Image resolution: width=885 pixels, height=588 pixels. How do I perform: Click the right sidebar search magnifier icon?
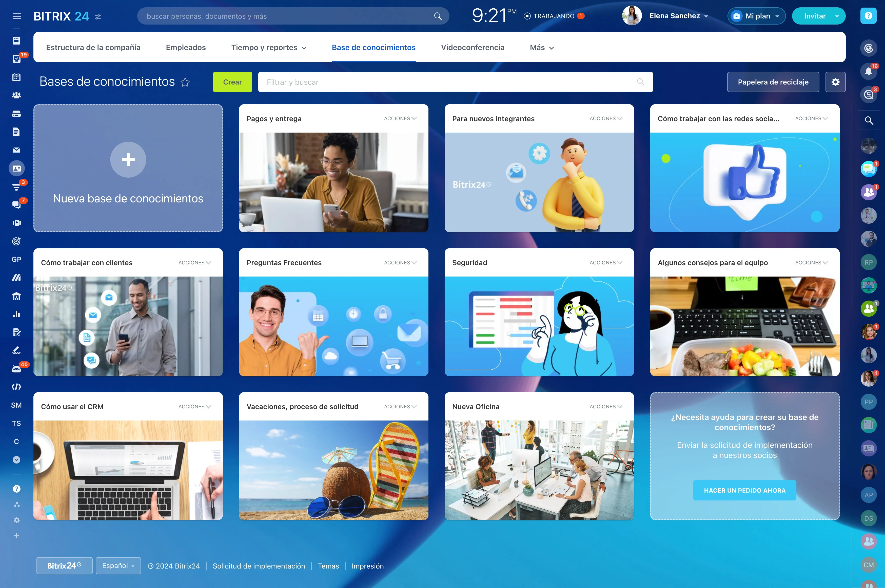(x=869, y=121)
